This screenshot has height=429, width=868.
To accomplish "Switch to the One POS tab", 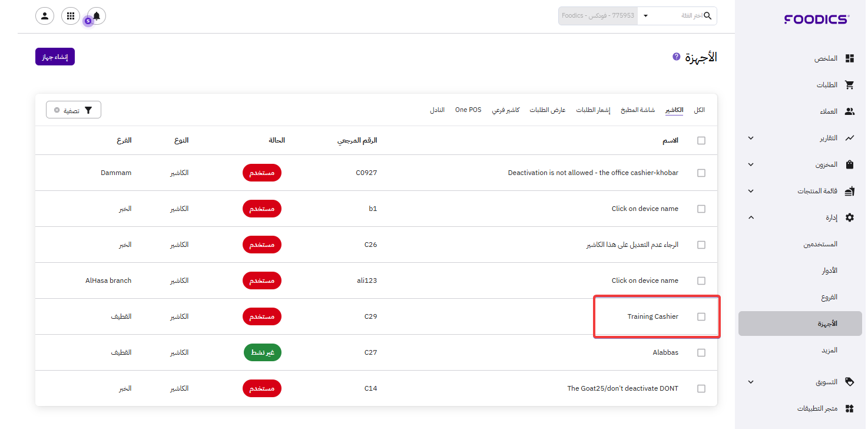I will [x=468, y=110].
